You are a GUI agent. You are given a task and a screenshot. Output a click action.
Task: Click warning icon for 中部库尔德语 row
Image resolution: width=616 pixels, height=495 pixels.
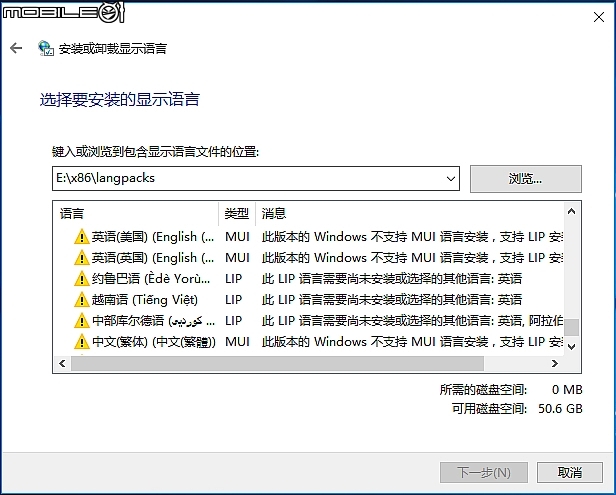point(81,321)
